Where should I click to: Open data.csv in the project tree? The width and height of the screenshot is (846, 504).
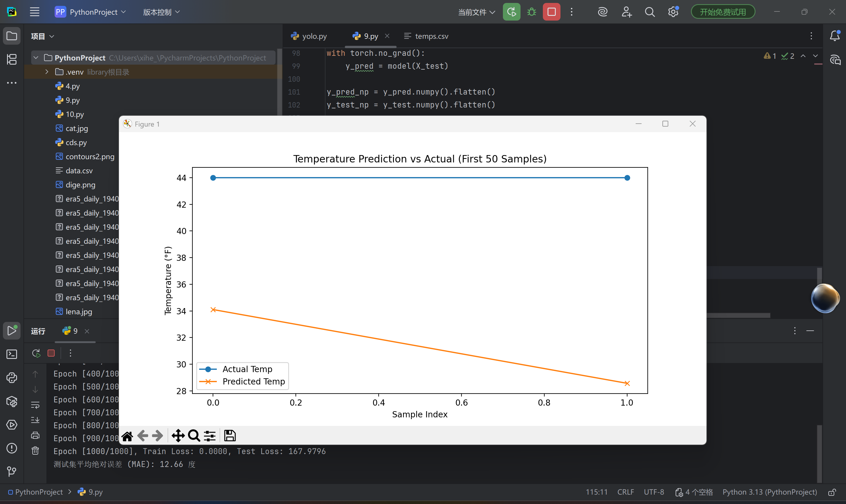(79, 171)
